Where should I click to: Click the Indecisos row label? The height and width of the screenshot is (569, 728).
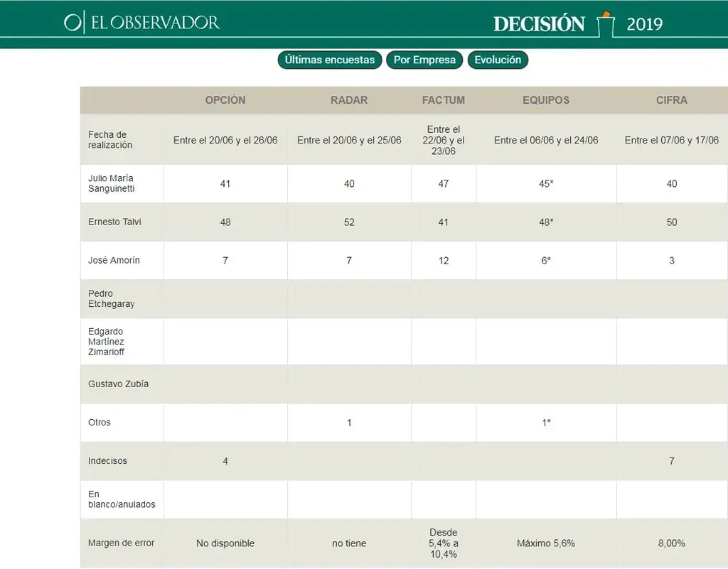pyautogui.click(x=108, y=460)
